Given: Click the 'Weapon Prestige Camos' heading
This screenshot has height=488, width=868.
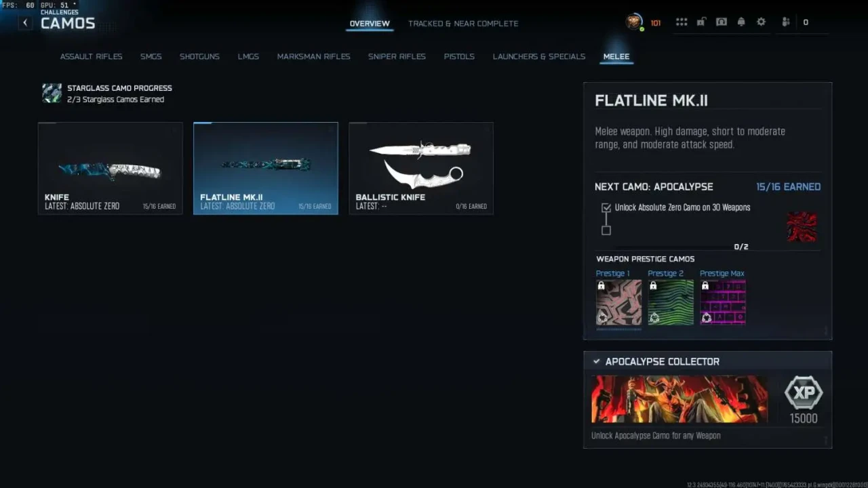Looking at the screenshot, I should [x=645, y=259].
